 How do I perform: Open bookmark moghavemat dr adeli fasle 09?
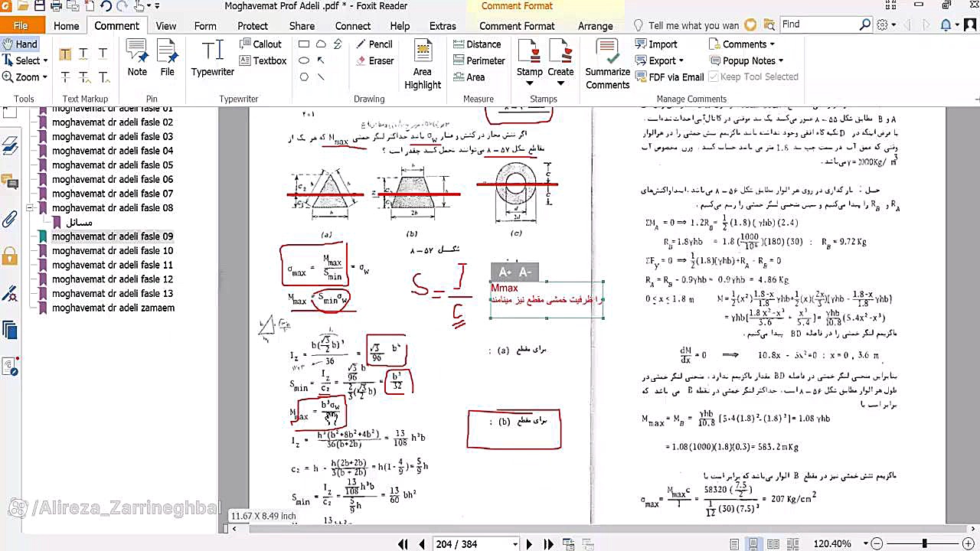[x=113, y=236]
